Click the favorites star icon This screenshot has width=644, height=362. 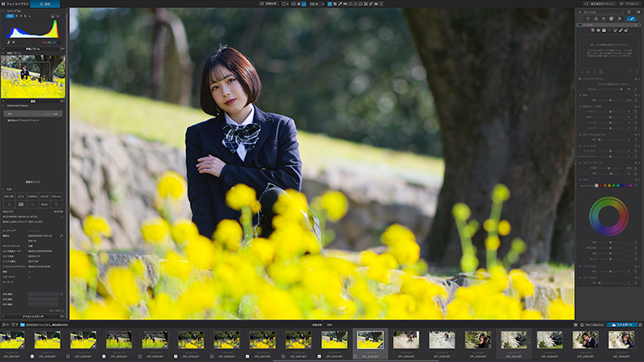[x=629, y=12]
